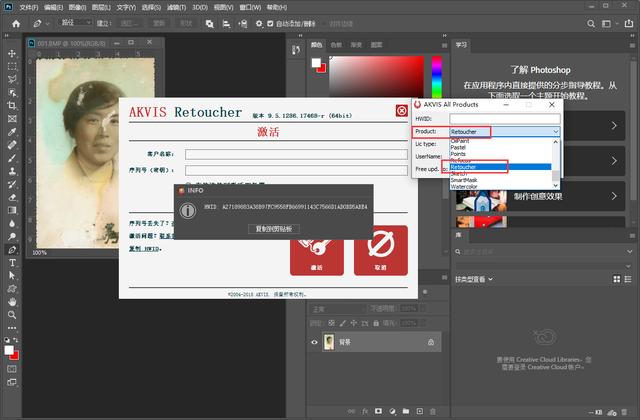Image resolution: width=640 pixels, height=420 pixels.
Task: Click the HWID input field in AKVIS All Products
Action: pos(504,119)
